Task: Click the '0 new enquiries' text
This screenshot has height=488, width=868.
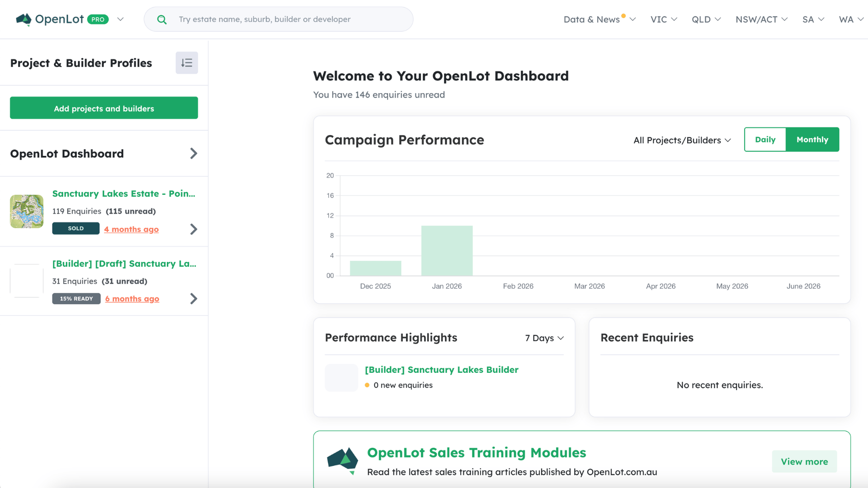Action: pos(403,385)
